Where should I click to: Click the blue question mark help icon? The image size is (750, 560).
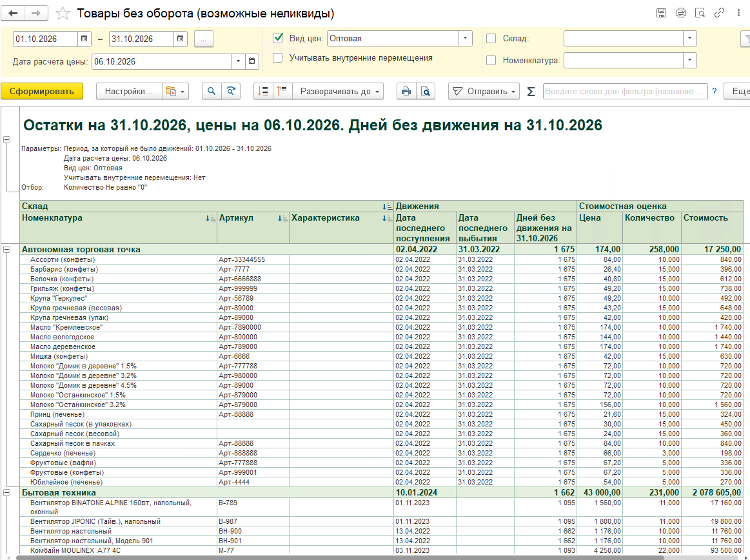[x=714, y=91]
